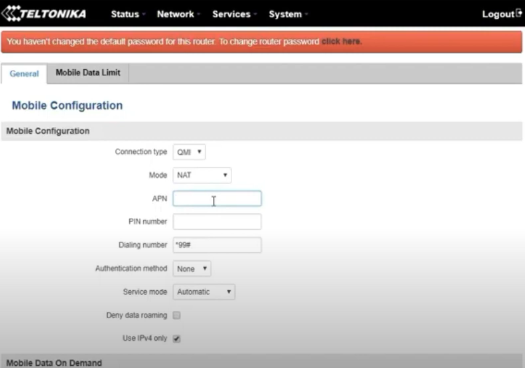525x368 pixels.
Task: Enable the Deny data roaming checkbox
Action: click(x=176, y=315)
